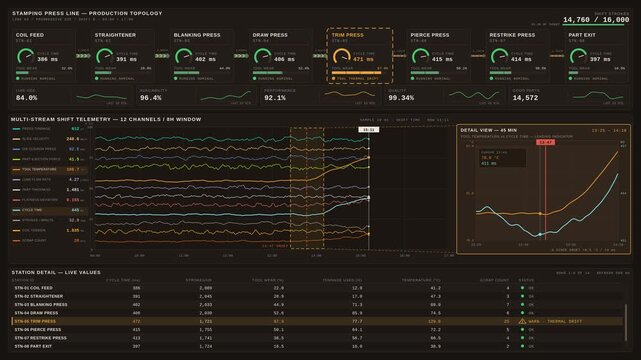The height and width of the screenshot is (360, 641).
Task: Click connector between Restrike Press and Part Exit
Action: coord(557,56)
